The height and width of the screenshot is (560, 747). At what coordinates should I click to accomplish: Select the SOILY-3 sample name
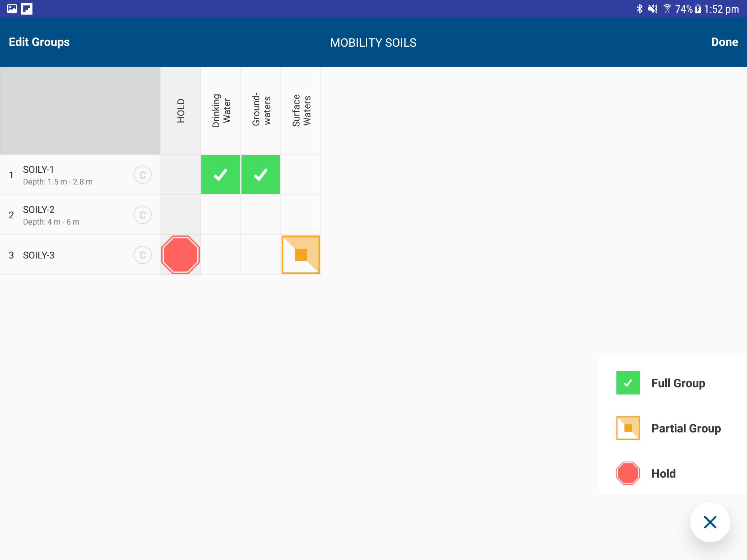click(x=39, y=255)
